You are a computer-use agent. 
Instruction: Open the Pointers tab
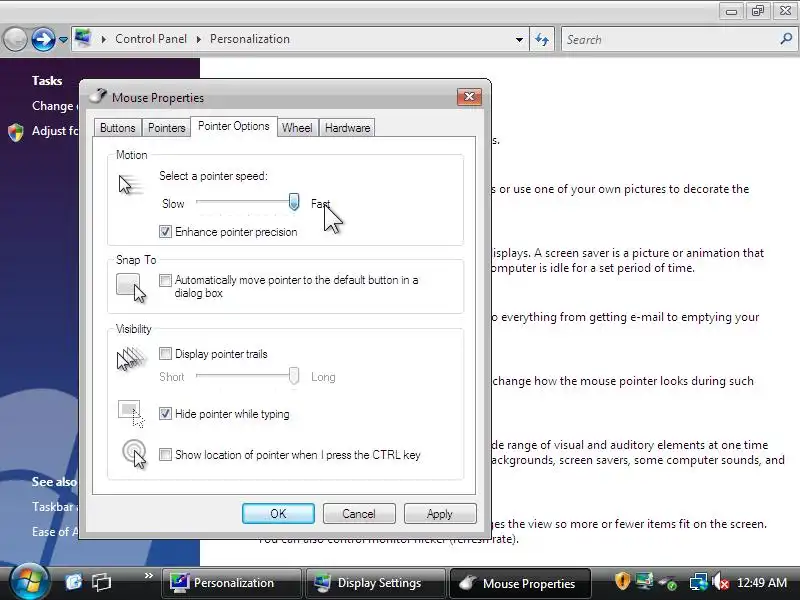[166, 128]
